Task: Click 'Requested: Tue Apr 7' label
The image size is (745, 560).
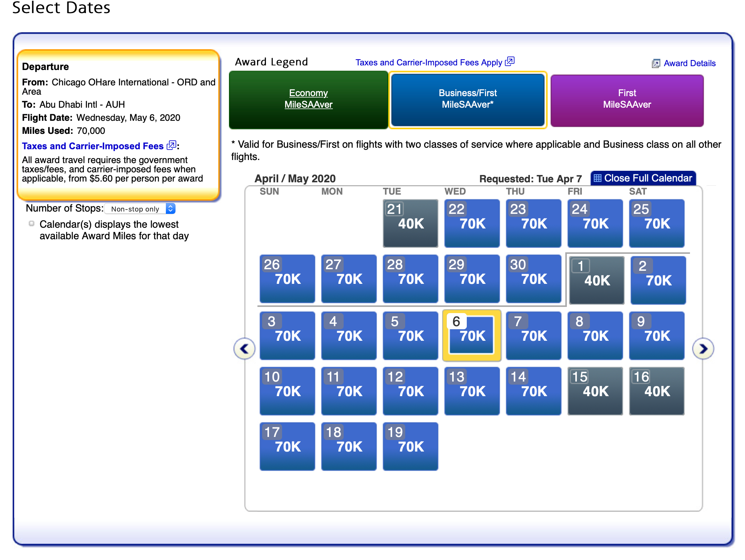Action: click(x=531, y=178)
